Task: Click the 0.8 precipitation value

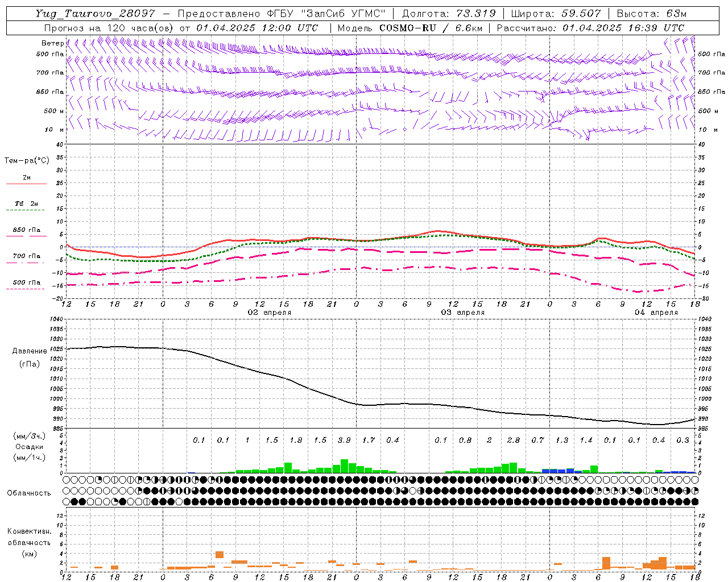Action: pos(465,440)
